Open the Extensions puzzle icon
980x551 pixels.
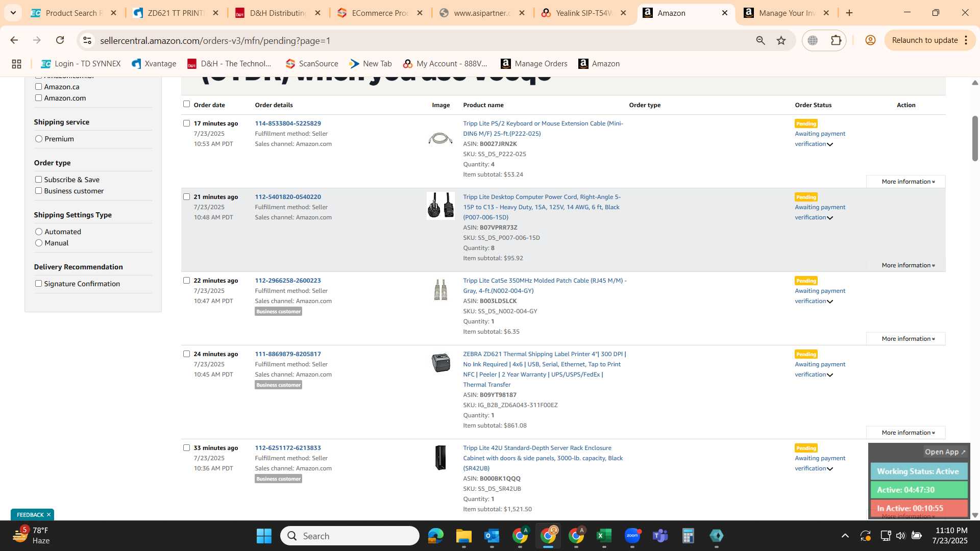pos(836,40)
